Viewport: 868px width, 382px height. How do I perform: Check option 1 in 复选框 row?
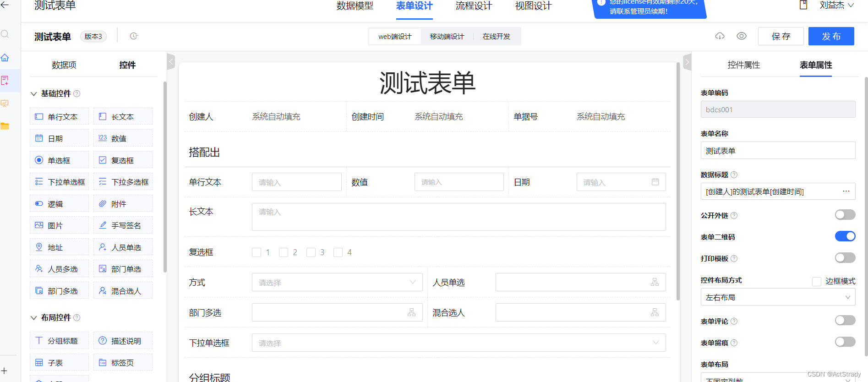(257, 252)
